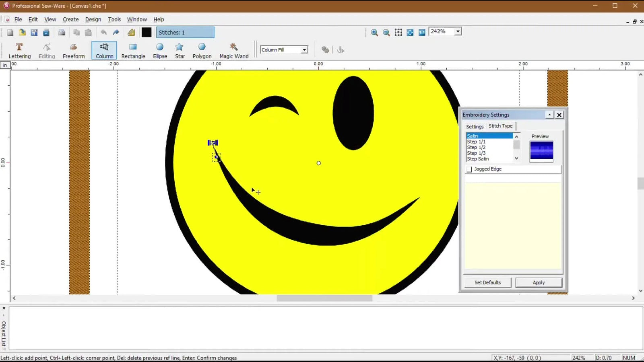
Task: Click the save floppy disk icon
Action: click(x=34, y=33)
